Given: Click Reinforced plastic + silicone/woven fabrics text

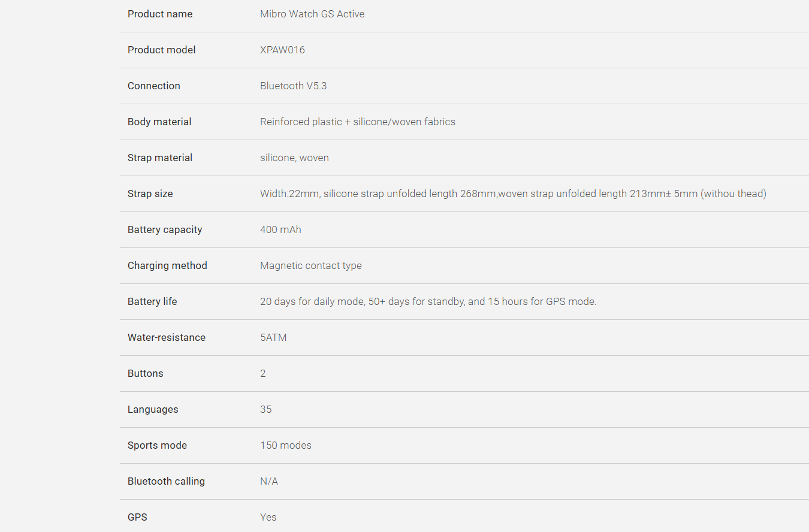Looking at the screenshot, I should click(358, 122).
